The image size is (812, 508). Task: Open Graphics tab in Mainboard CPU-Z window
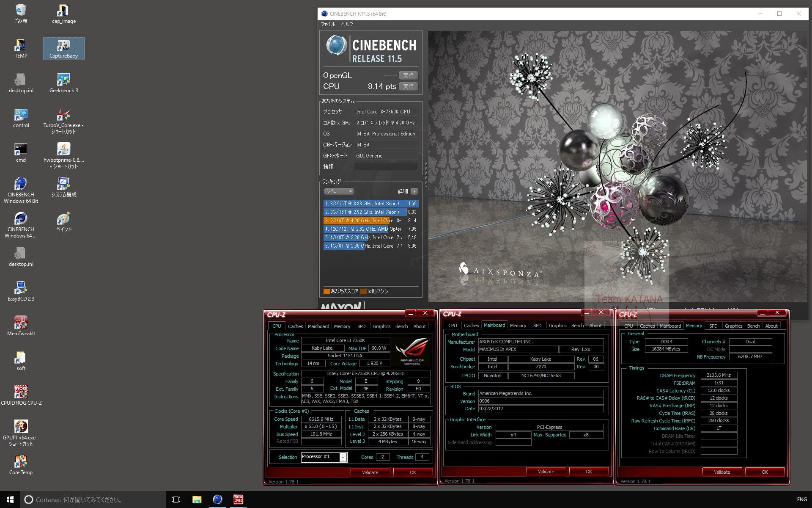pyautogui.click(x=557, y=326)
